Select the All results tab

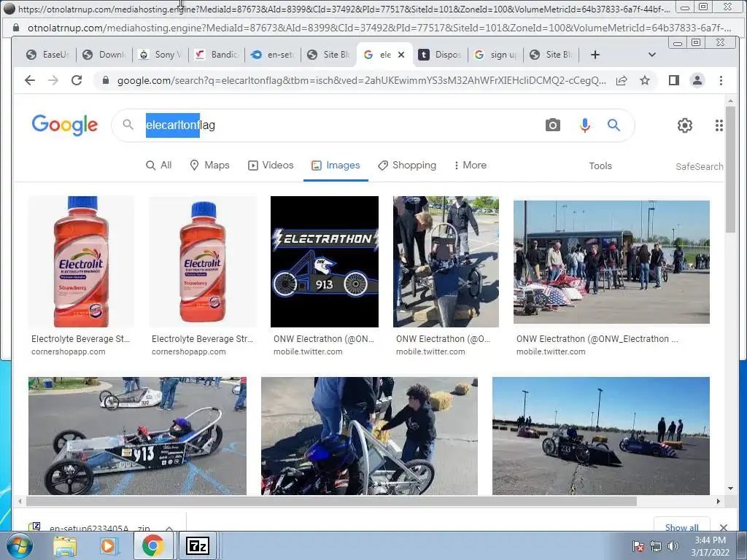[158, 166]
